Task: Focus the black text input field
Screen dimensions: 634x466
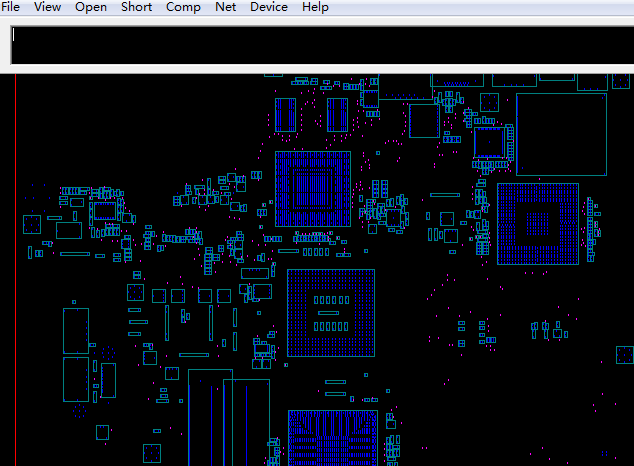Action: (x=322, y=45)
